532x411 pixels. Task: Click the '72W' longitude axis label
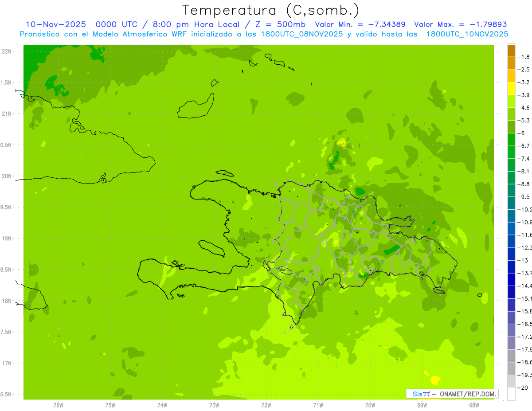pos(266,405)
